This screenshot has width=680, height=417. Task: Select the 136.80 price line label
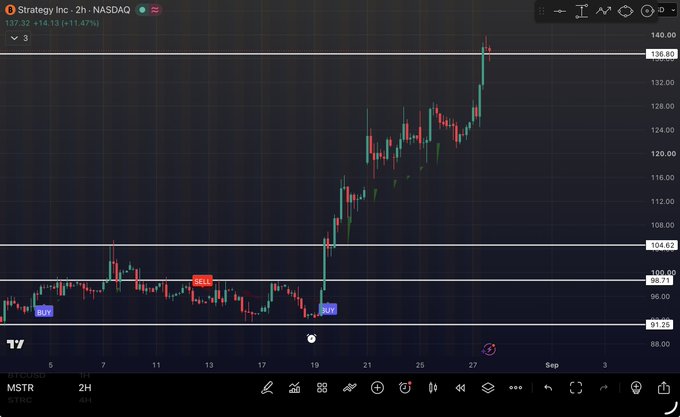[x=662, y=54]
